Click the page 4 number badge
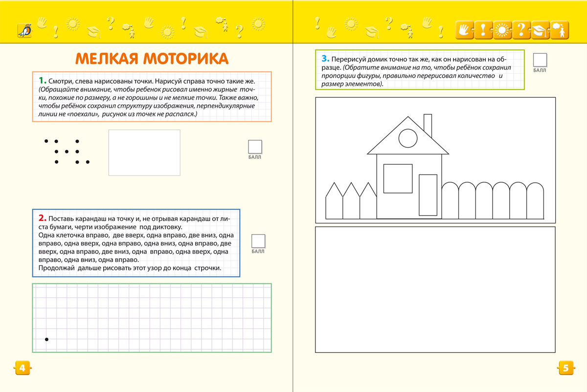Screen dimensions: 587x392 (x=23, y=368)
